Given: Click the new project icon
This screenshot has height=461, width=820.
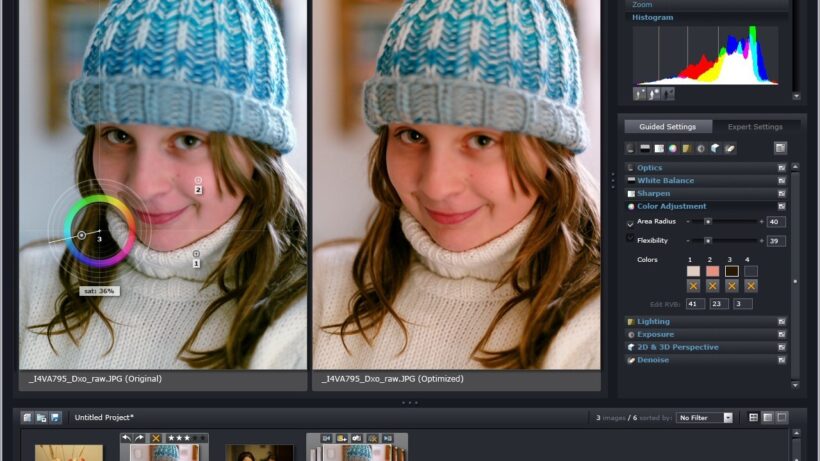Looking at the screenshot, I should pos(27,418).
